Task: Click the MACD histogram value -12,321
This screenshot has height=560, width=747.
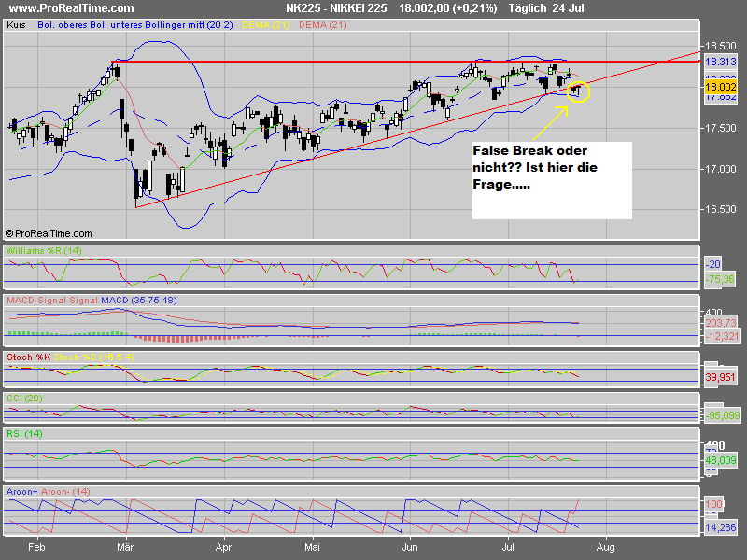Action: tap(722, 336)
